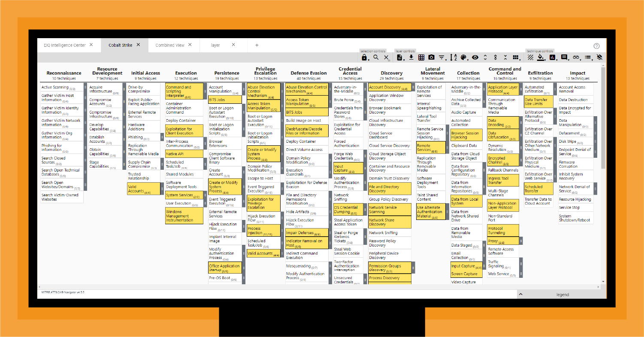Viewport: 644px width, 337px height.
Task: Open the technique search panel
Action: tap(375, 57)
